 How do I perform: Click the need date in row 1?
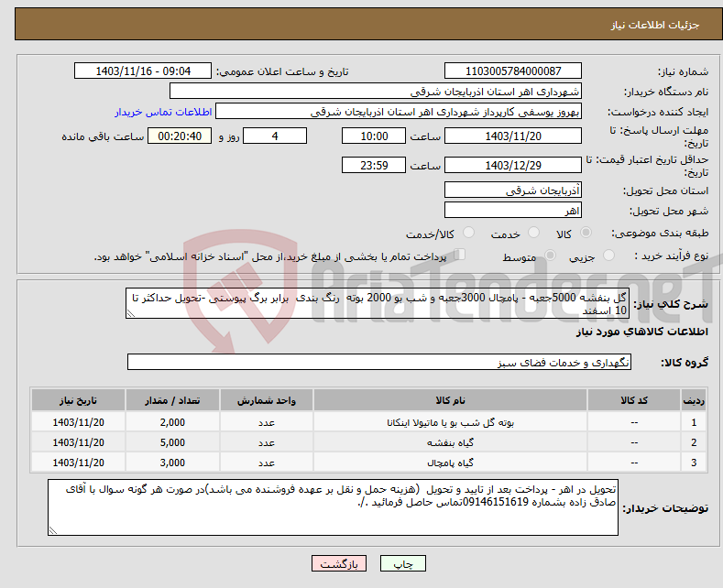click(78, 422)
